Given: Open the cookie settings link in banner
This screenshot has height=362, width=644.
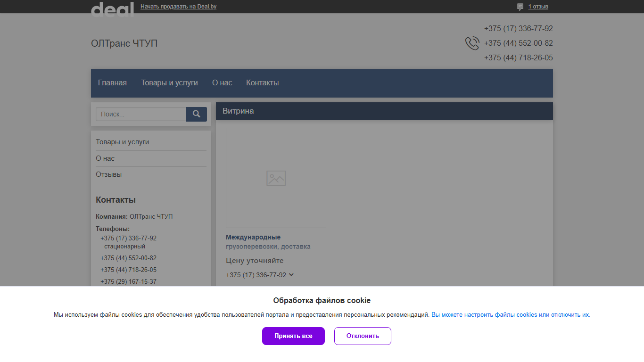Looking at the screenshot, I should click(x=511, y=315).
